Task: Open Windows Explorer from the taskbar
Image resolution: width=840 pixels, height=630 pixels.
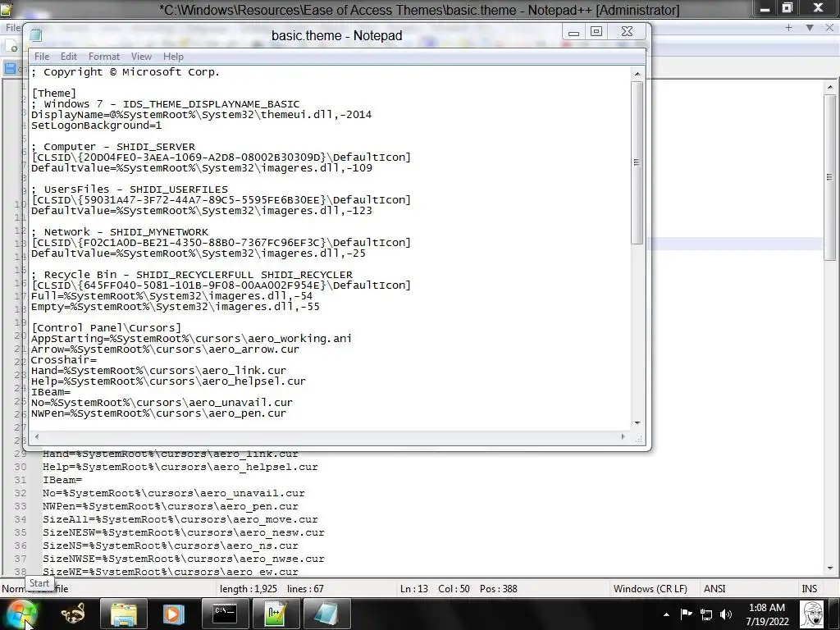Action: point(124,614)
